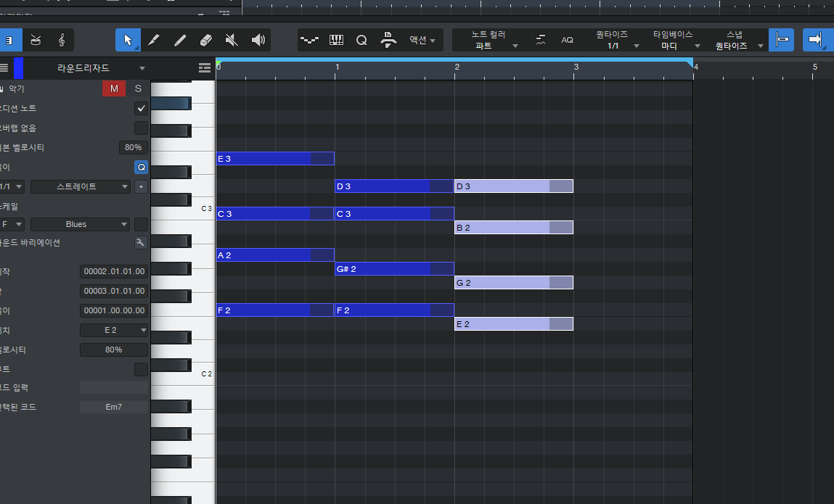Select the Eraser tool

point(205,40)
